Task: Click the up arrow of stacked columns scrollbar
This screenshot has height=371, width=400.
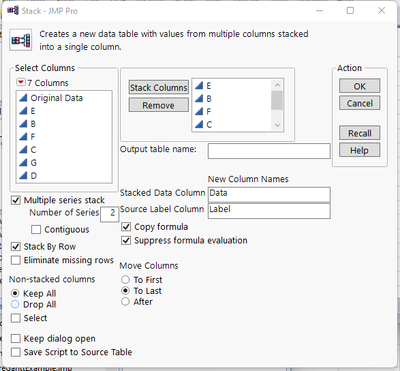Action: [x=277, y=85]
